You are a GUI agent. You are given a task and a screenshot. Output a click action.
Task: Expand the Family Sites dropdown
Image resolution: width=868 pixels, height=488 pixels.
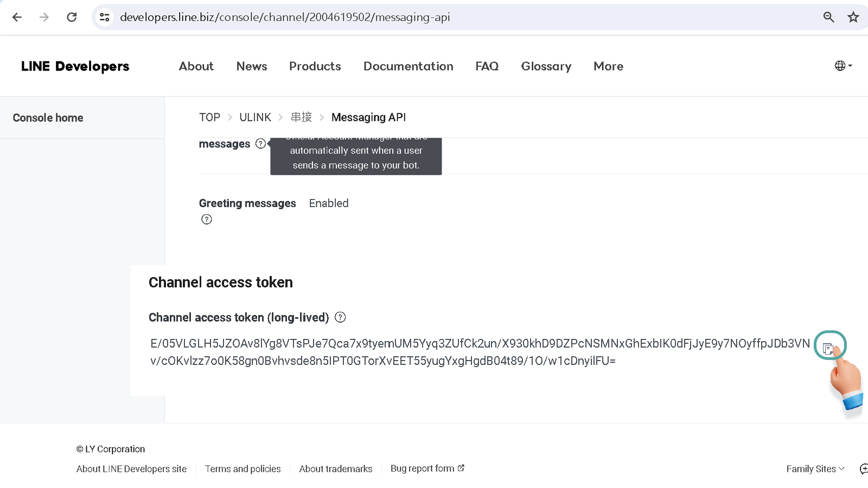tap(815, 469)
